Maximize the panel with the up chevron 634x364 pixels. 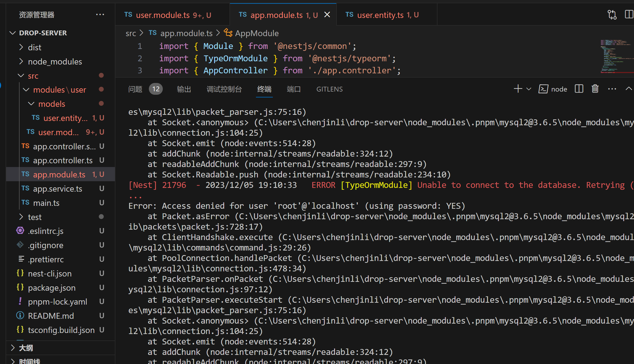pyautogui.click(x=629, y=89)
